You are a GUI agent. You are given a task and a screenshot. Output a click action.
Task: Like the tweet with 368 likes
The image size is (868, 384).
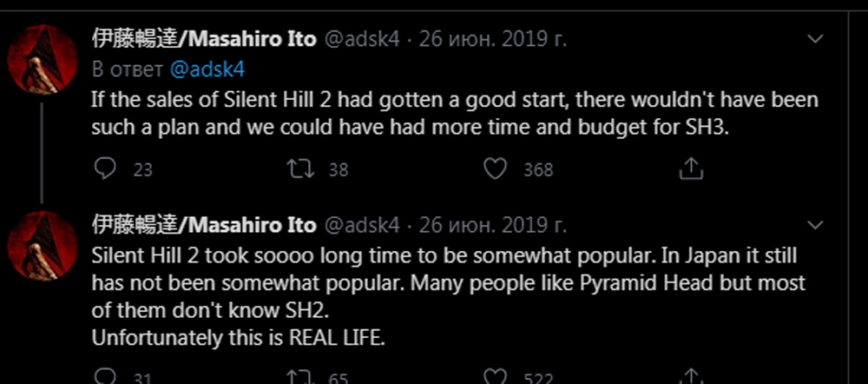click(496, 169)
